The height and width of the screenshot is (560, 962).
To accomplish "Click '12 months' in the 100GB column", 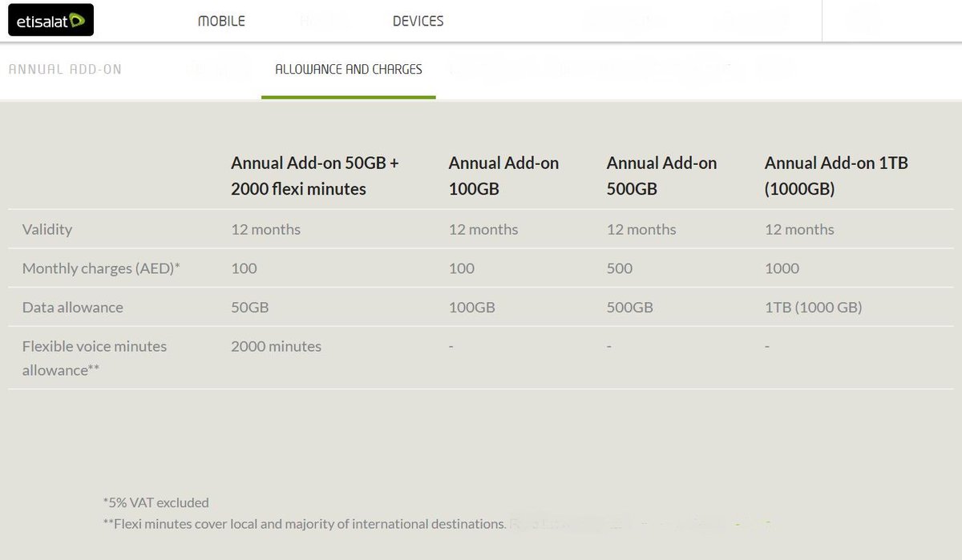I will coord(483,229).
